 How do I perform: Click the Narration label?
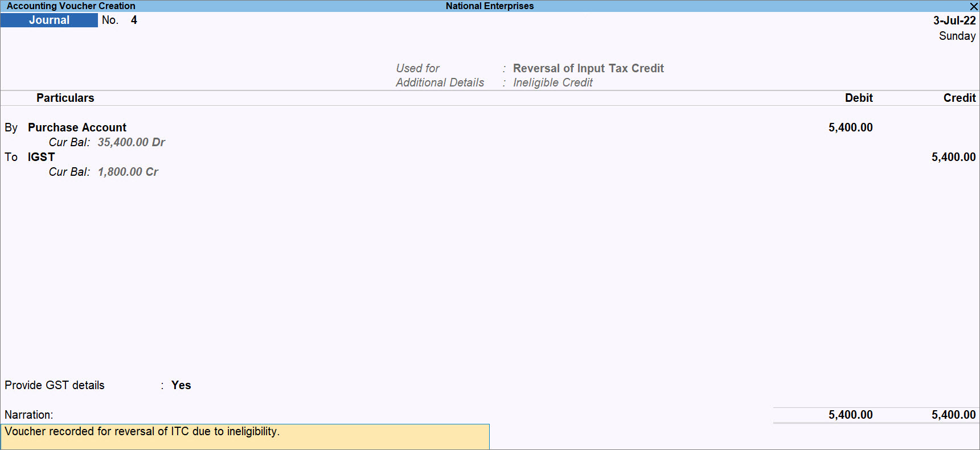28,415
